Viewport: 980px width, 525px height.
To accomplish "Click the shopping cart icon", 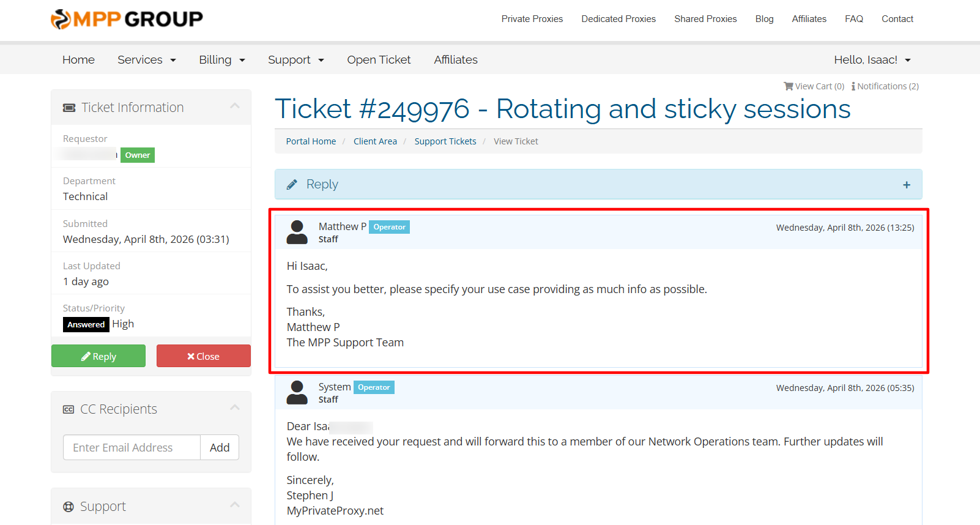I will (x=789, y=86).
